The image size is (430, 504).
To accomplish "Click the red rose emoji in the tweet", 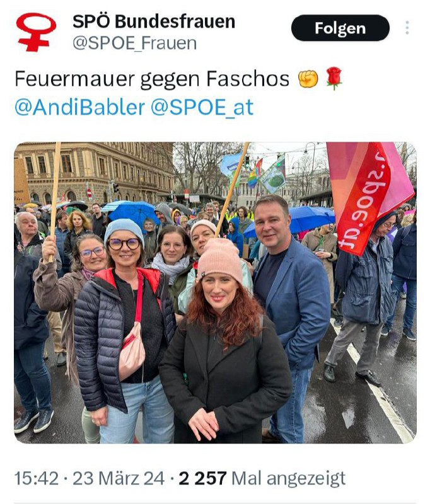I will point(334,78).
